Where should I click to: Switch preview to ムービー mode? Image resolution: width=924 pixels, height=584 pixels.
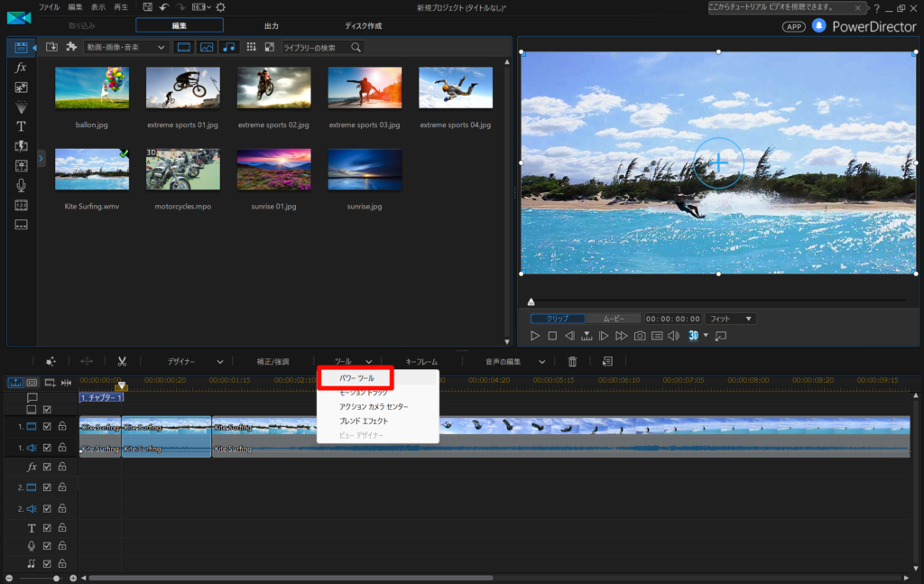pos(613,319)
